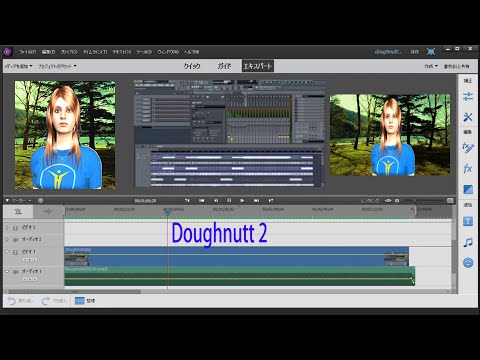Viewport: 480px width, 360px height.
Task: Step back one frame
Action: [x=216, y=200]
